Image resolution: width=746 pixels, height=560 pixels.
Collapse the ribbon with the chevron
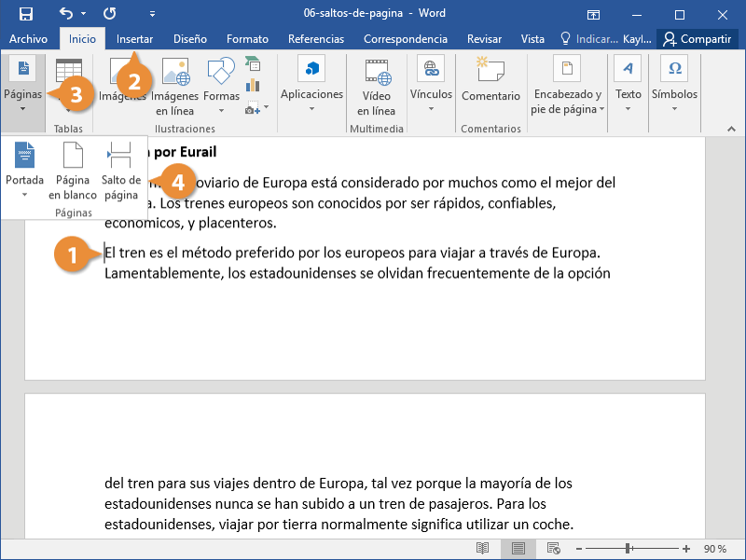click(731, 129)
